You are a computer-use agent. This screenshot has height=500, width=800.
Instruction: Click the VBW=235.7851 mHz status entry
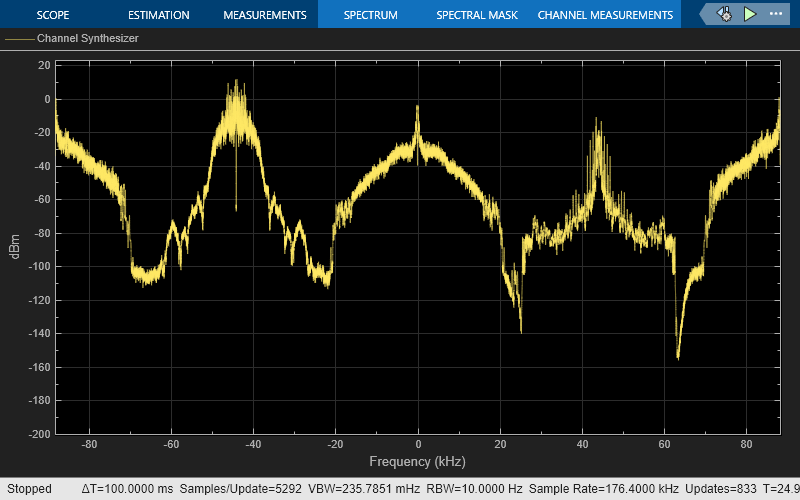pos(364,489)
